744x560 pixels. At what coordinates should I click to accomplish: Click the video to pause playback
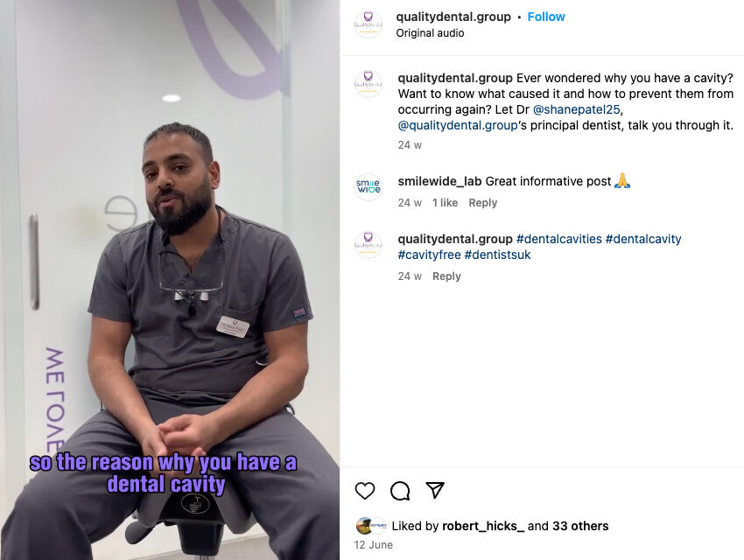pos(170,280)
